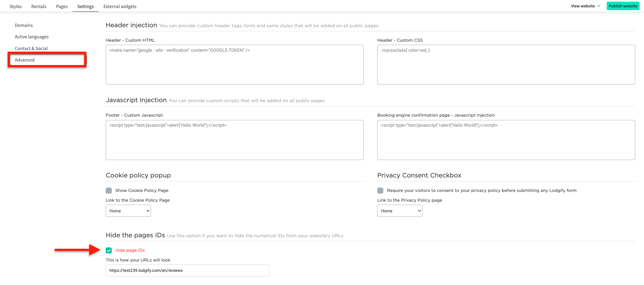Go to the Pages tab
This screenshot has height=285, width=644.
61,6
